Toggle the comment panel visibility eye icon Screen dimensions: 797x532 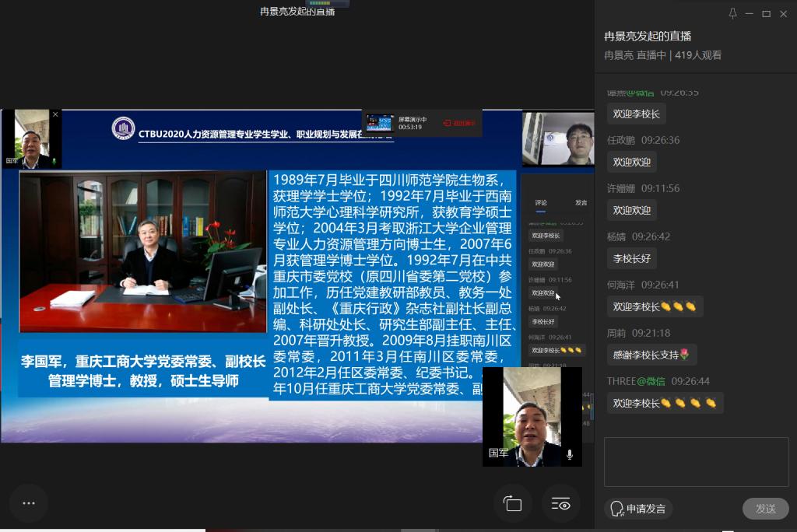tap(560, 504)
